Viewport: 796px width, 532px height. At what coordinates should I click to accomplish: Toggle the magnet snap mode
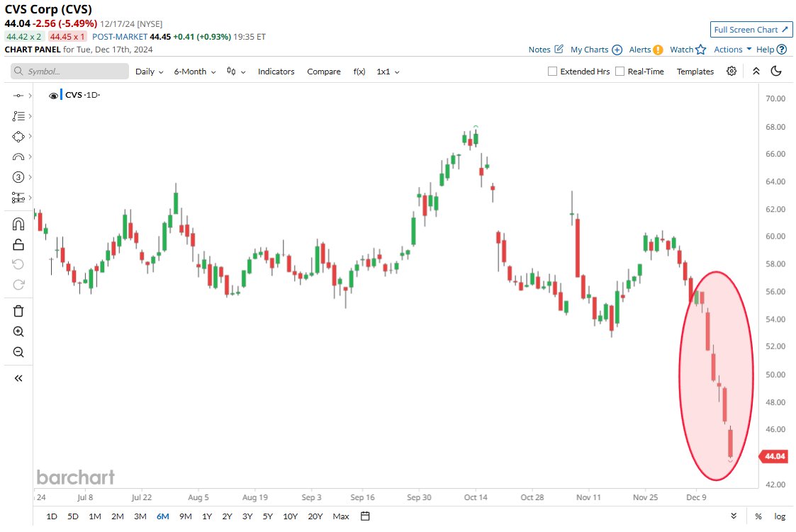coord(18,224)
